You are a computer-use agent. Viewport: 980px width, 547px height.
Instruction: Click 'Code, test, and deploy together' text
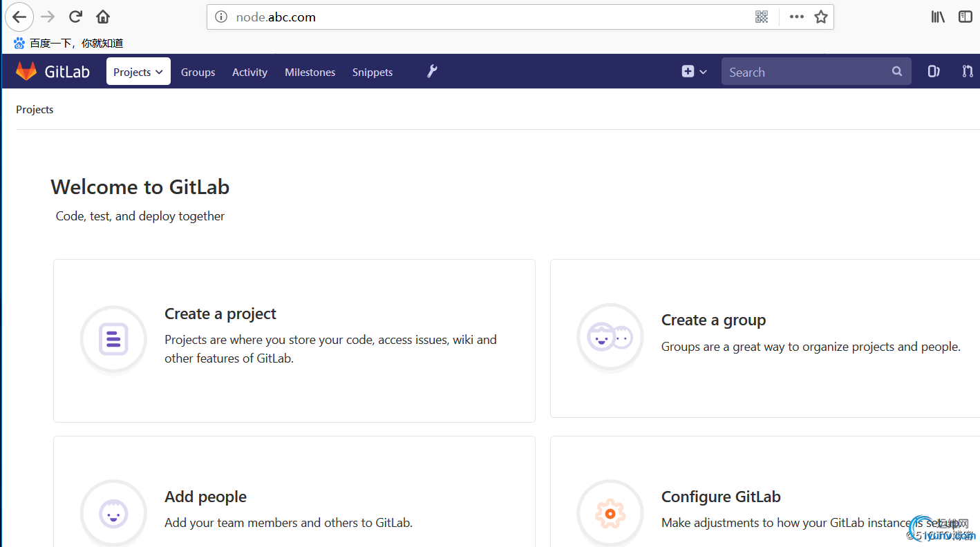pyautogui.click(x=140, y=216)
